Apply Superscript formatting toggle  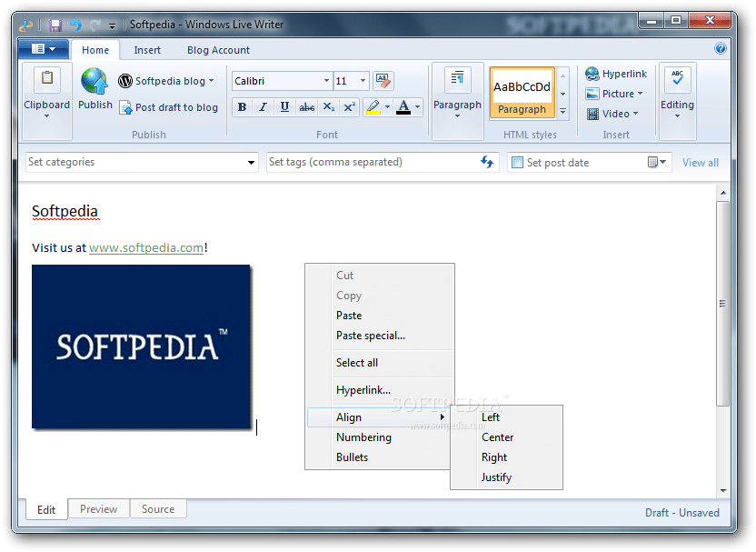point(350,107)
